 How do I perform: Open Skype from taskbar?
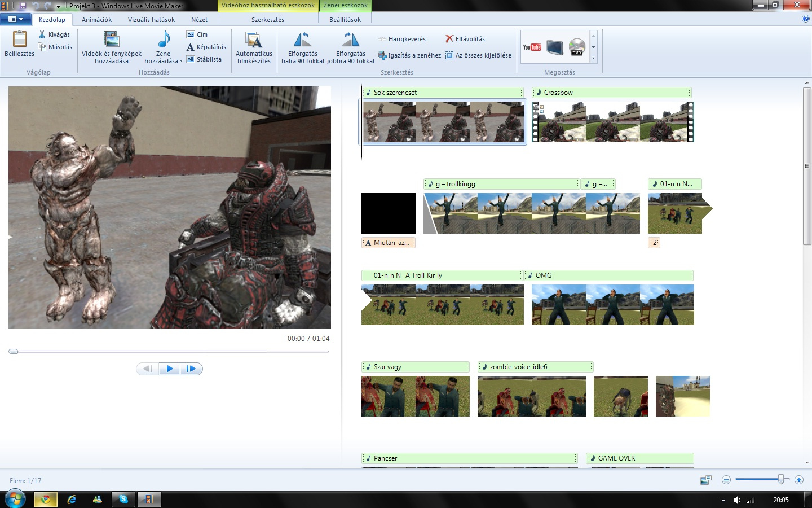click(x=123, y=500)
